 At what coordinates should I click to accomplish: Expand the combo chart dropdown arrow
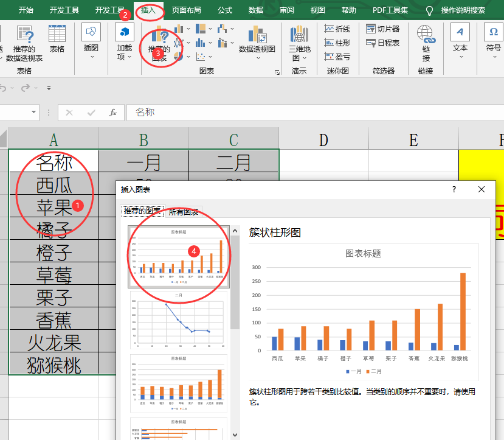click(232, 43)
